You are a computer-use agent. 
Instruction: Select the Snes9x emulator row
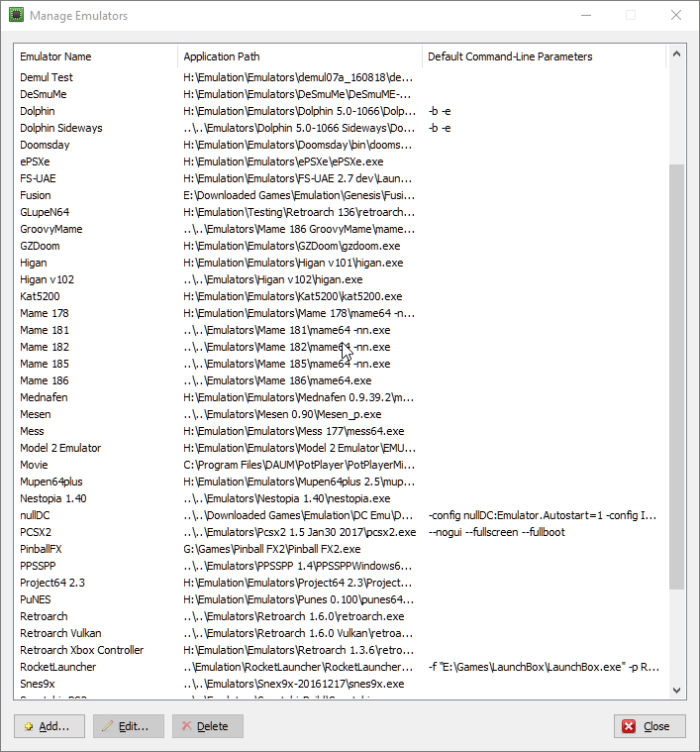click(x=341, y=684)
